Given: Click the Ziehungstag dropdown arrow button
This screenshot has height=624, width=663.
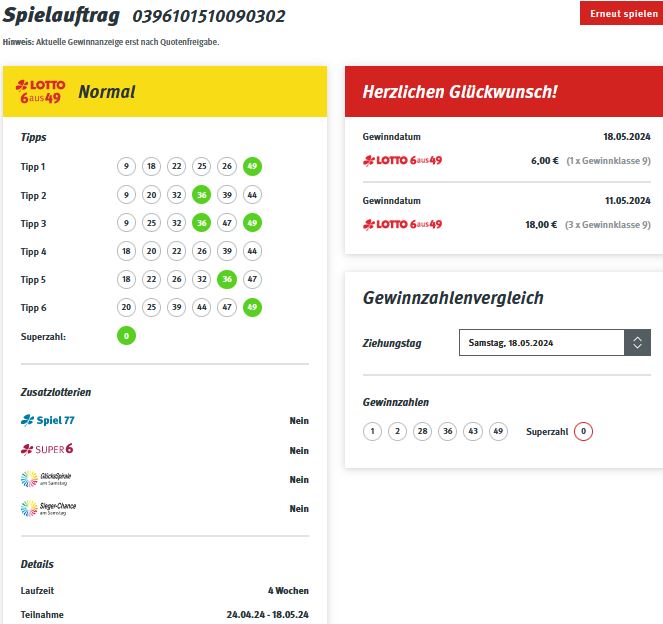Looking at the screenshot, I should coord(637,342).
